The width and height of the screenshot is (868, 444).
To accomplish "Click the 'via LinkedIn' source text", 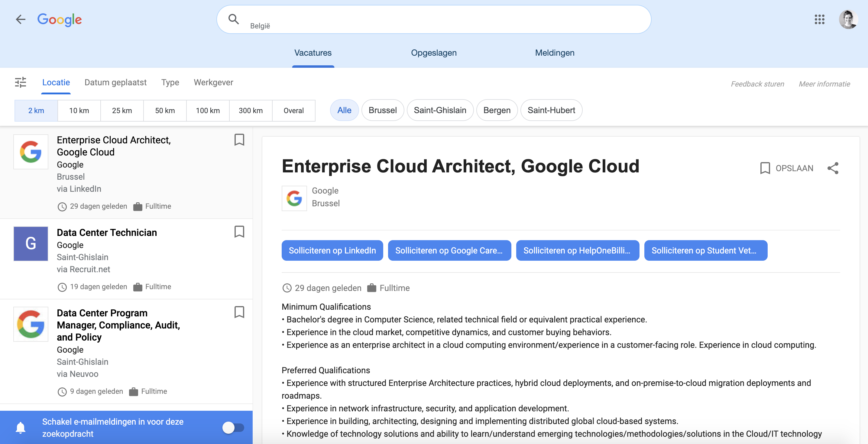I will tap(79, 189).
